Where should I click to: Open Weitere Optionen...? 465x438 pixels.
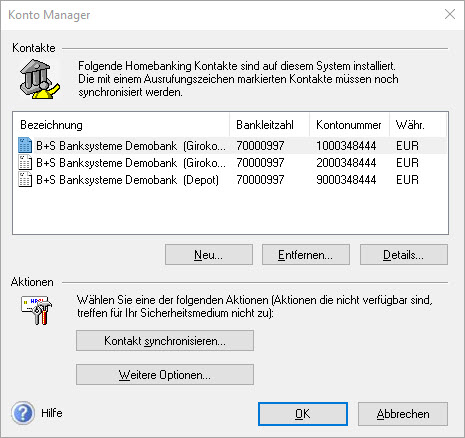(165, 375)
